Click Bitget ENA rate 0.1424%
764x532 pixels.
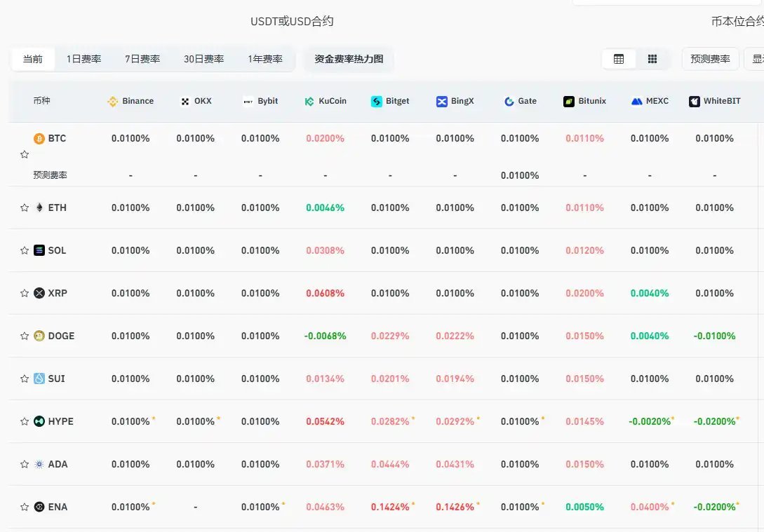point(390,507)
